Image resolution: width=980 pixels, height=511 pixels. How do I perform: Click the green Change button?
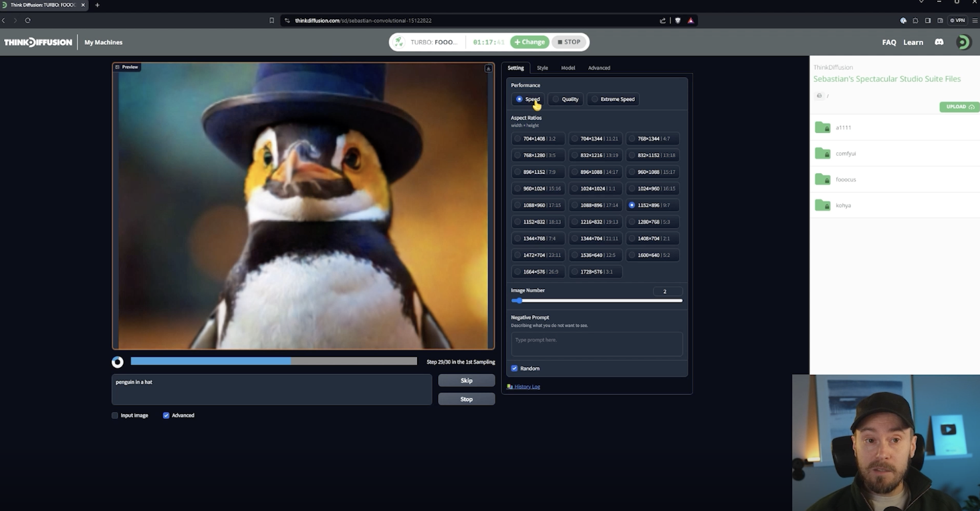[x=529, y=42]
